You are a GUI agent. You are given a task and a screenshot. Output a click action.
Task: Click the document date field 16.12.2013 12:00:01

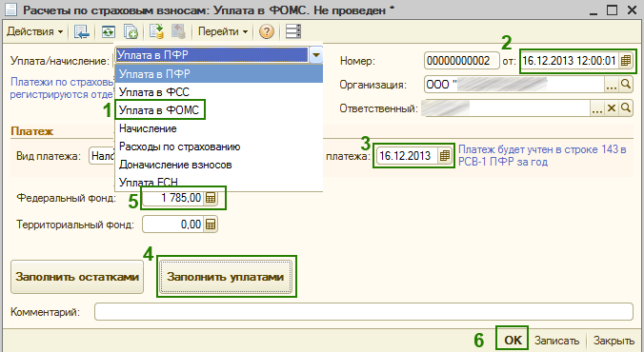570,61
